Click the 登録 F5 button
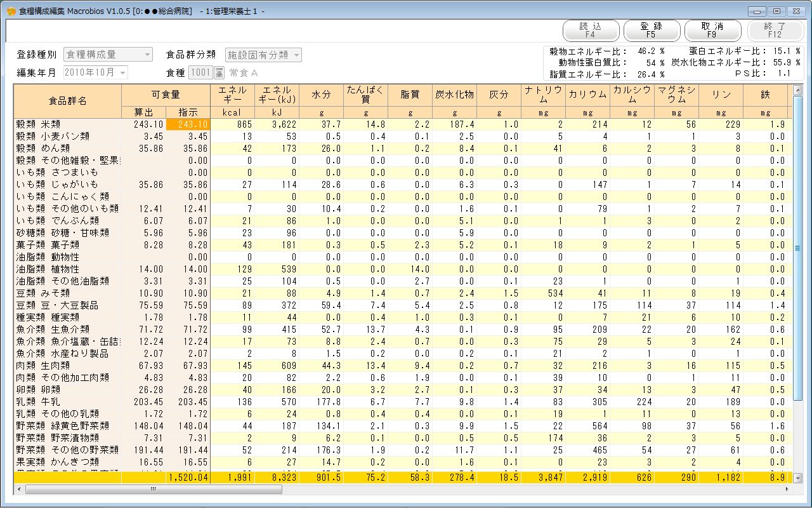Viewport: 812px width, 508px height. [x=652, y=30]
